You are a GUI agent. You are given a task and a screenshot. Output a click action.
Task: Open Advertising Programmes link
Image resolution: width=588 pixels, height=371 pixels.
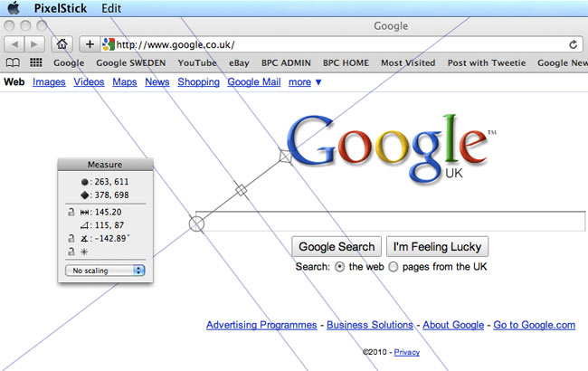pyautogui.click(x=261, y=325)
